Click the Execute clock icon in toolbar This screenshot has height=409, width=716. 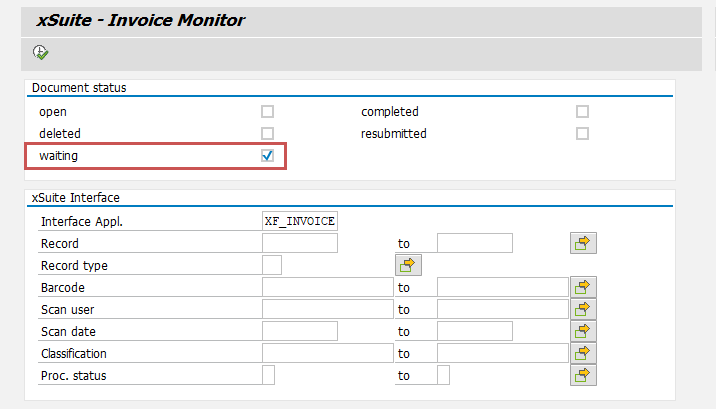click(41, 52)
